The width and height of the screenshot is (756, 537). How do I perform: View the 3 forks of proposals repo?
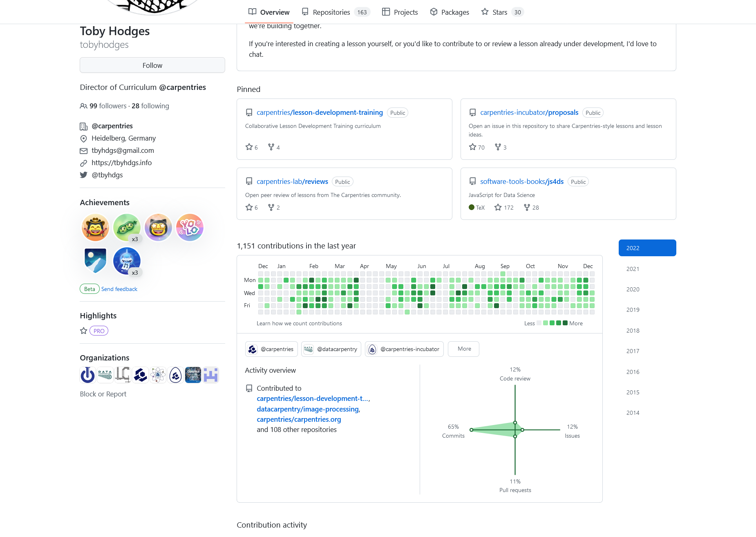pos(501,147)
